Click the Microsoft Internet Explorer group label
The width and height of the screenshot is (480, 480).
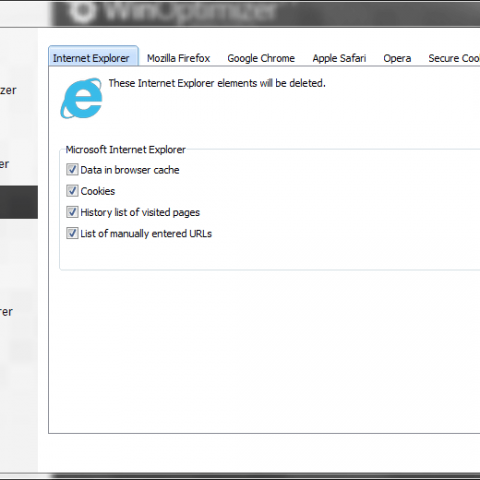tap(125, 150)
